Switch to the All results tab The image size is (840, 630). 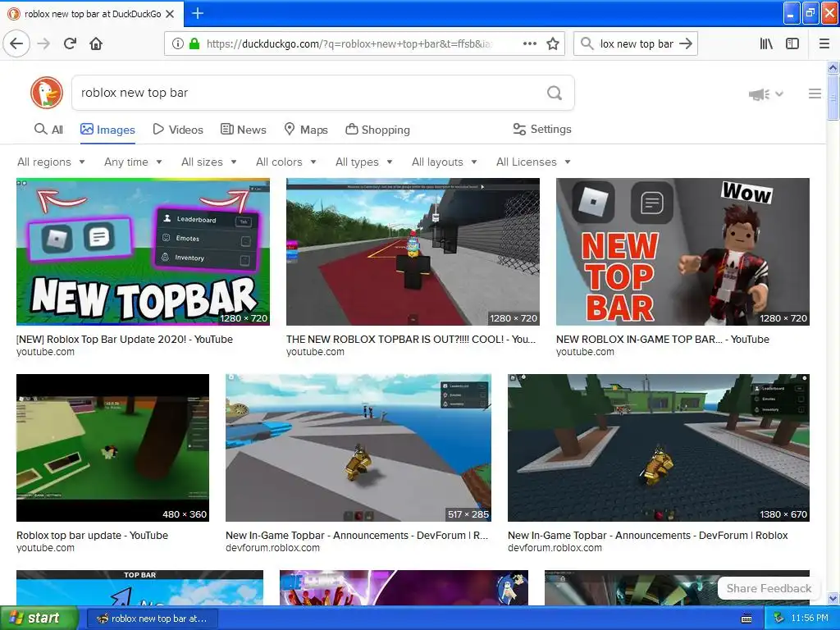[48, 130]
